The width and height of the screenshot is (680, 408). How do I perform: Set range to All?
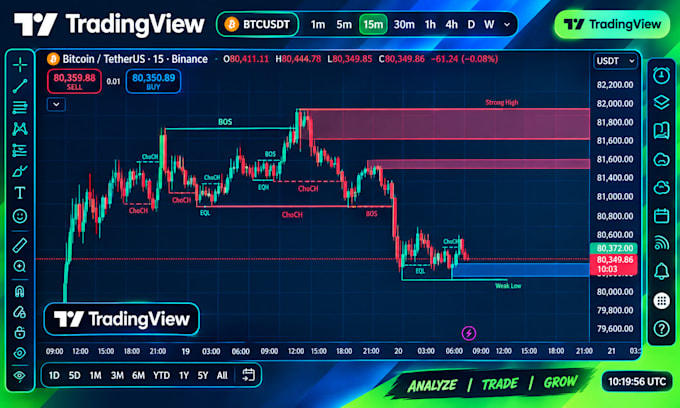[x=222, y=375]
